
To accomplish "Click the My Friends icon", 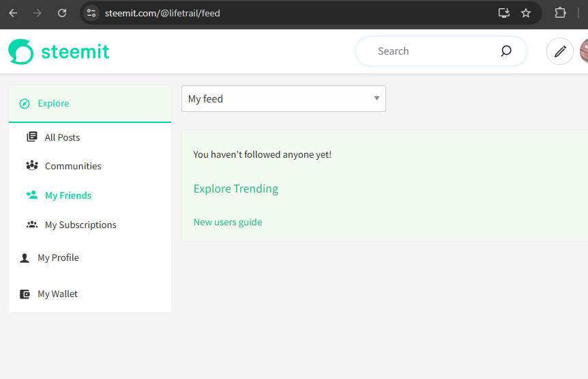I will tap(32, 195).
